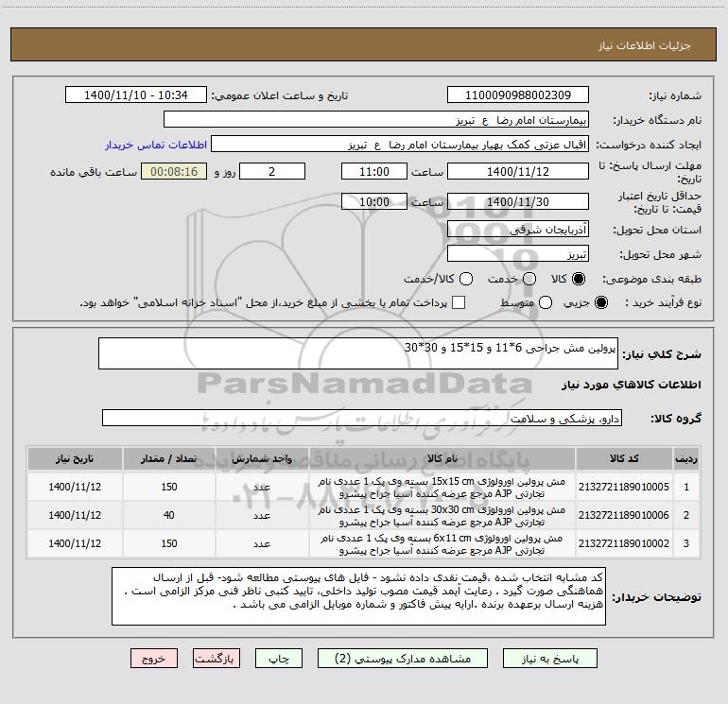The height and width of the screenshot is (704, 728).
Task: Click the days remaining field showing 2
Action: point(271,171)
